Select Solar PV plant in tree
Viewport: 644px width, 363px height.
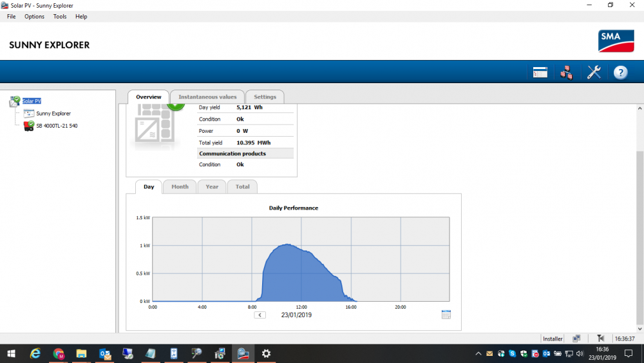[x=32, y=101]
